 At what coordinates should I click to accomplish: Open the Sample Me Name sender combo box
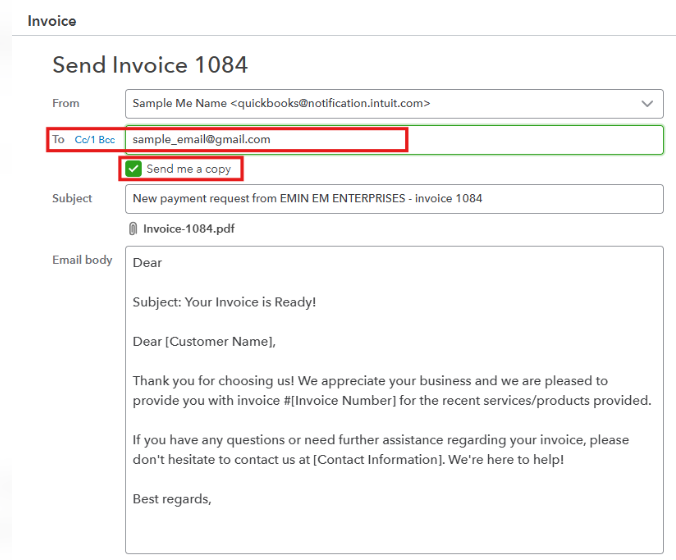(x=380, y=103)
